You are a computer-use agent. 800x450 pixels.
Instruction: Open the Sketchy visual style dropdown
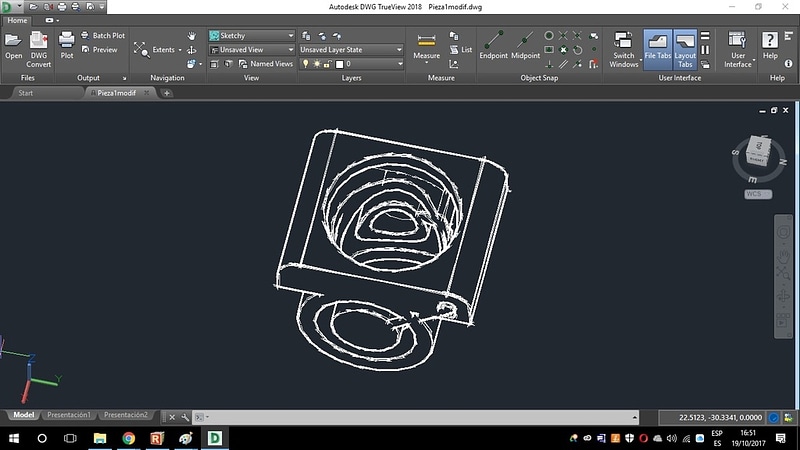252,36
